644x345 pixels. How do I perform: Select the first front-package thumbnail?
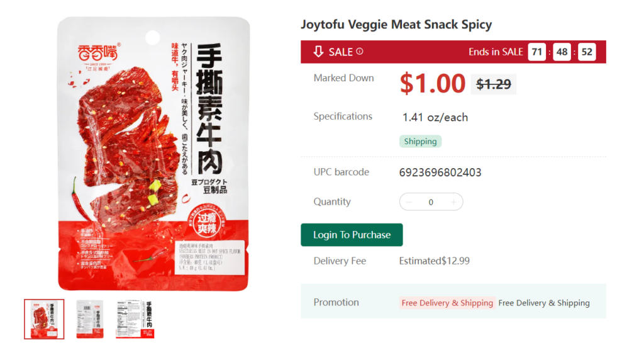pyautogui.click(x=44, y=319)
